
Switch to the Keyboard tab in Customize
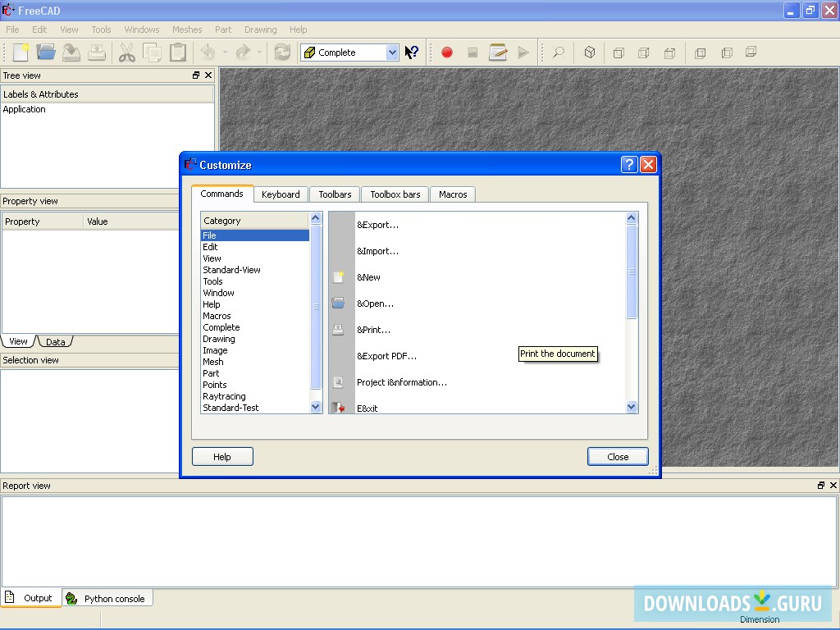coord(281,194)
